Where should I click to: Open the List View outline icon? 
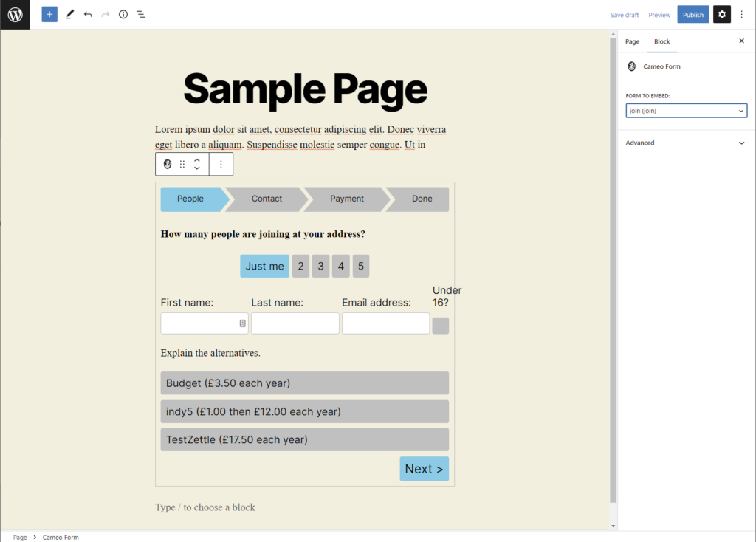[x=141, y=15]
